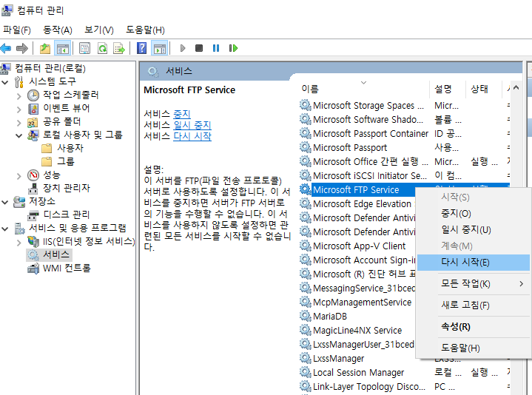
Task: Select the MagicLine4NX Service row
Action: click(357, 330)
